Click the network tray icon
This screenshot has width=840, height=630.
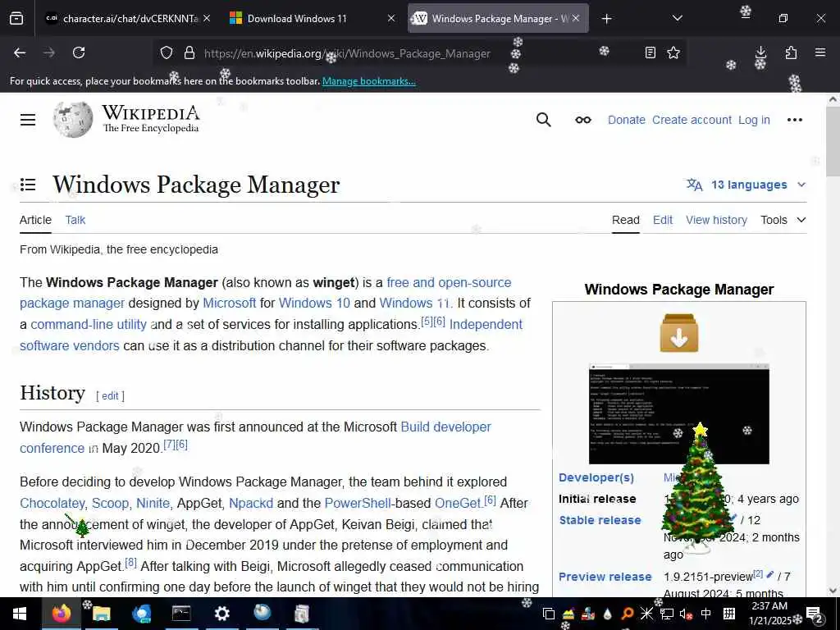(666, 614)
